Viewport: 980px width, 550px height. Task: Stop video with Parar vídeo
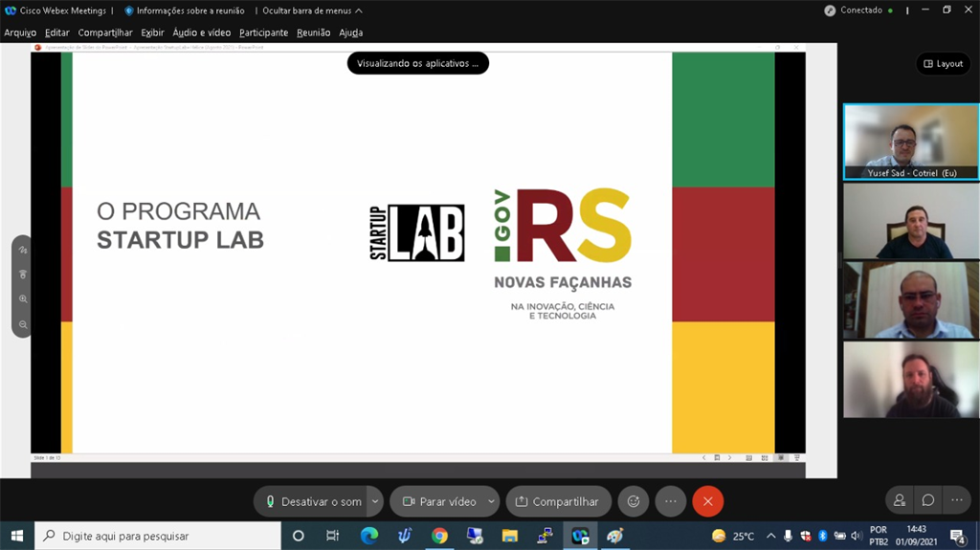(x=439, y=501)
